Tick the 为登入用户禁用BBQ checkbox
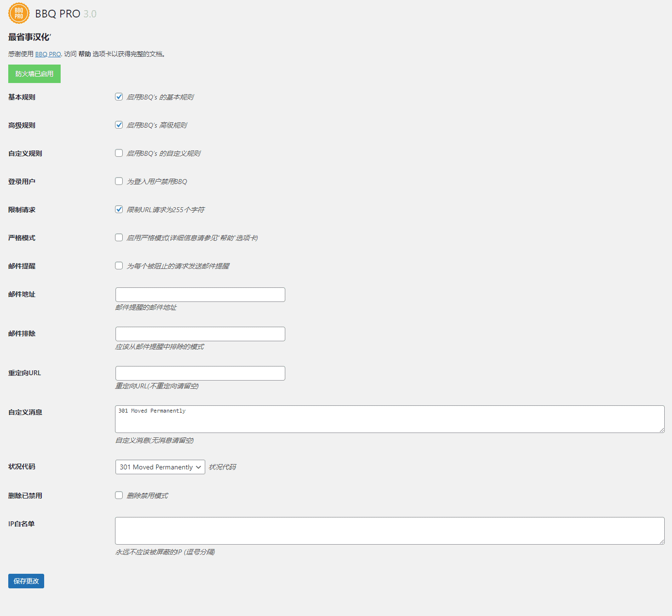 point(119,181)
